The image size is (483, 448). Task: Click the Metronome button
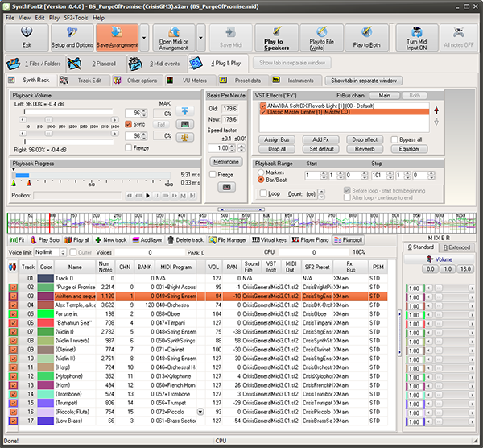point(225,161)
